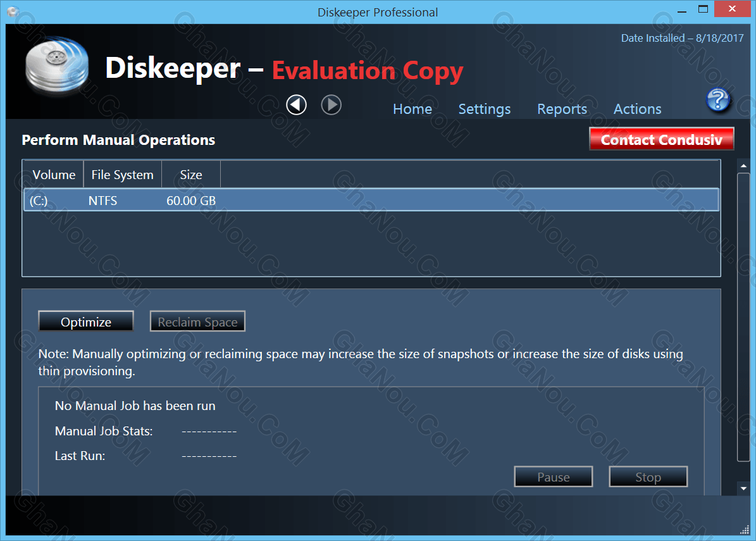The width and height of the screenshot is (756, 541).
Task: Click the Diskeeper disk logo icon
Action: (58, 65)
